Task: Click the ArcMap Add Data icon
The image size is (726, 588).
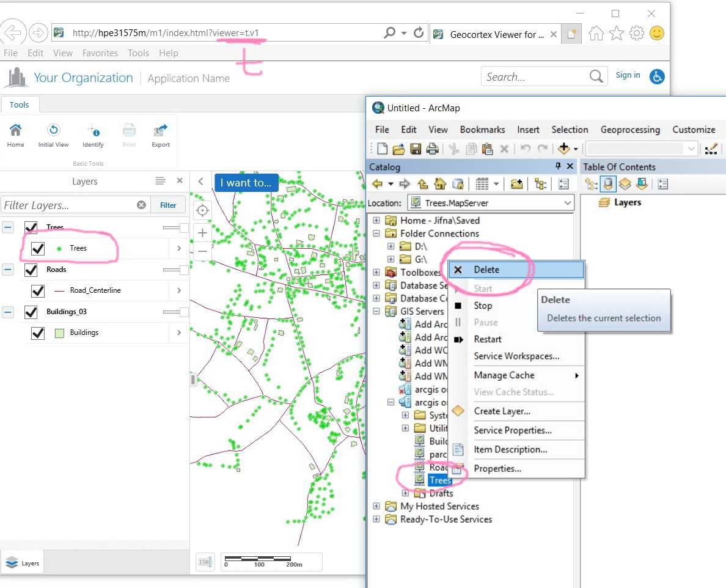Action: tap(563, 149)
